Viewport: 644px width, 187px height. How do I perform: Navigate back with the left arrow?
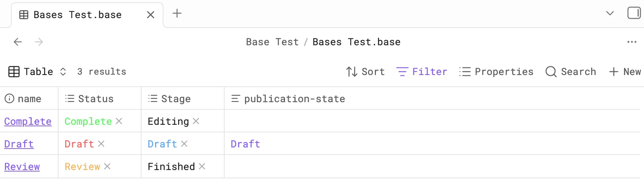click(x=18, y=42)
